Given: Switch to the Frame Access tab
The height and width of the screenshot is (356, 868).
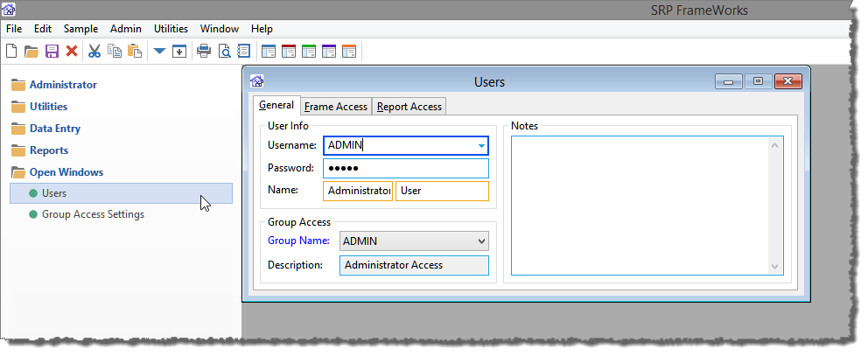Looking at the screenshot, I should pyautogui.click(x=335, y=107).
